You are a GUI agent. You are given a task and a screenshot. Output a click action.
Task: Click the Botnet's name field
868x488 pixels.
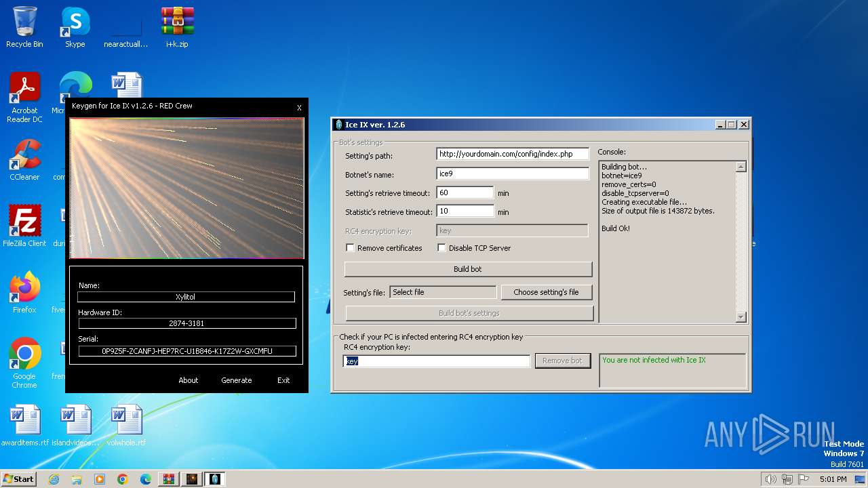[x=513, y=174]
